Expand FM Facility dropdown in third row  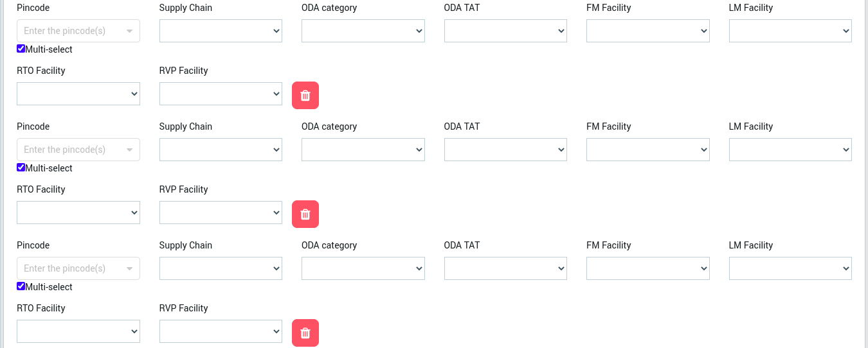(647, 268)
